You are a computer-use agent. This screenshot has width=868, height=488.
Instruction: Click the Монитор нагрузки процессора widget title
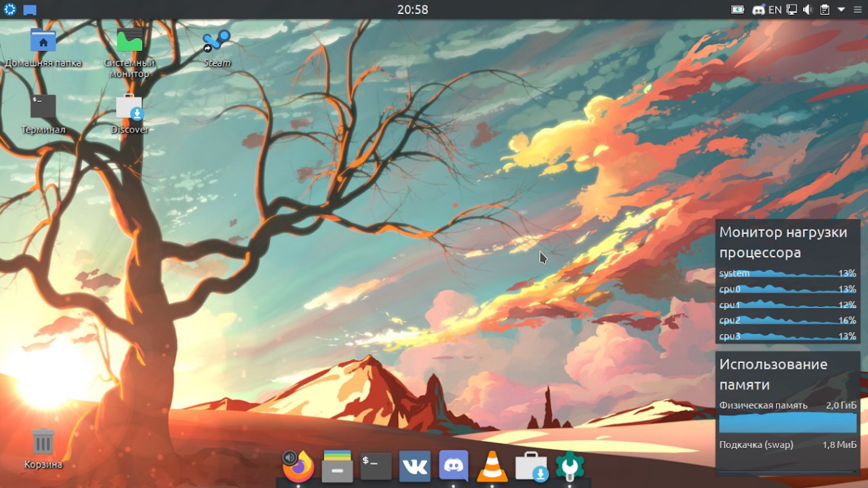coord(783,242)
